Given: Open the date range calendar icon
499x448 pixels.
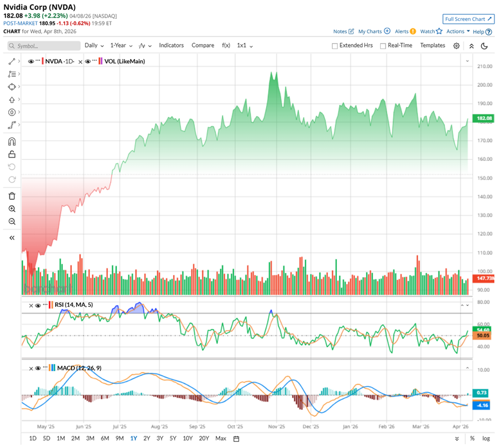Looking at the screenshot, I should pyautogui.click(x=236, y=439).
